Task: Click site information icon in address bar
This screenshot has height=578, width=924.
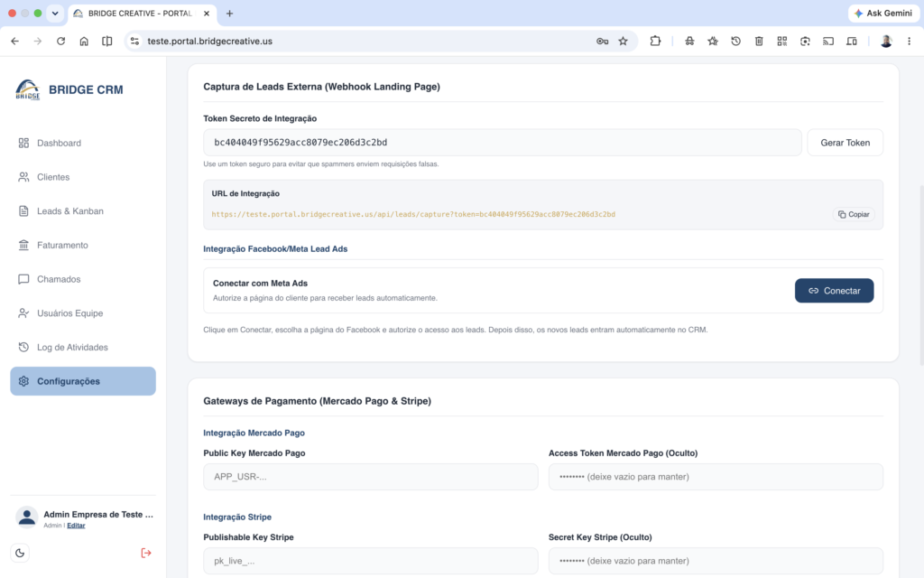Action: (135, 42)
